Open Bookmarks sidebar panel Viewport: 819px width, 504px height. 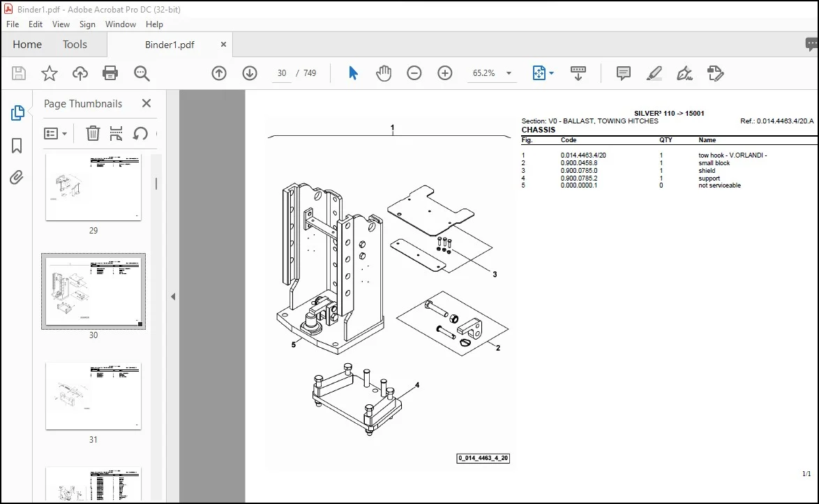pos(17,146)
